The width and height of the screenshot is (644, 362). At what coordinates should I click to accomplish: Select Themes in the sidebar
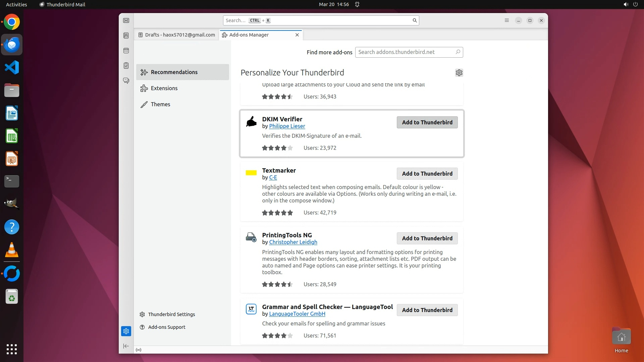tap(160, 104)
